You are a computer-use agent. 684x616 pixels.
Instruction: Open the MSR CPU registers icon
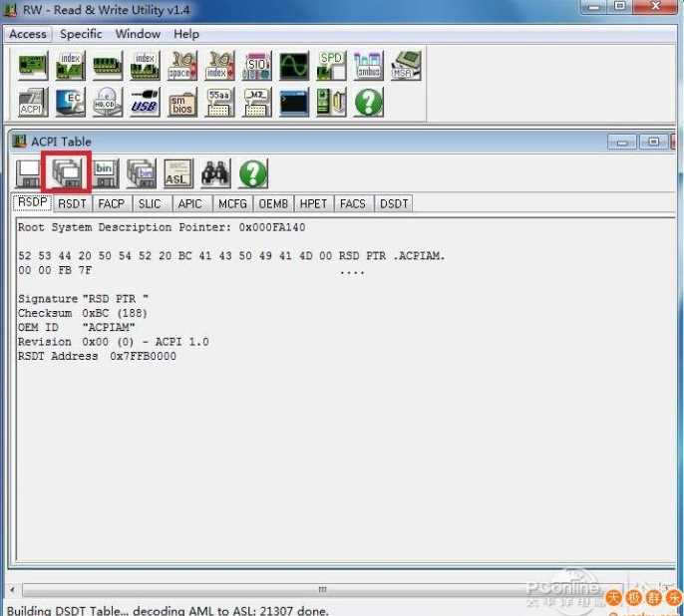406,66
